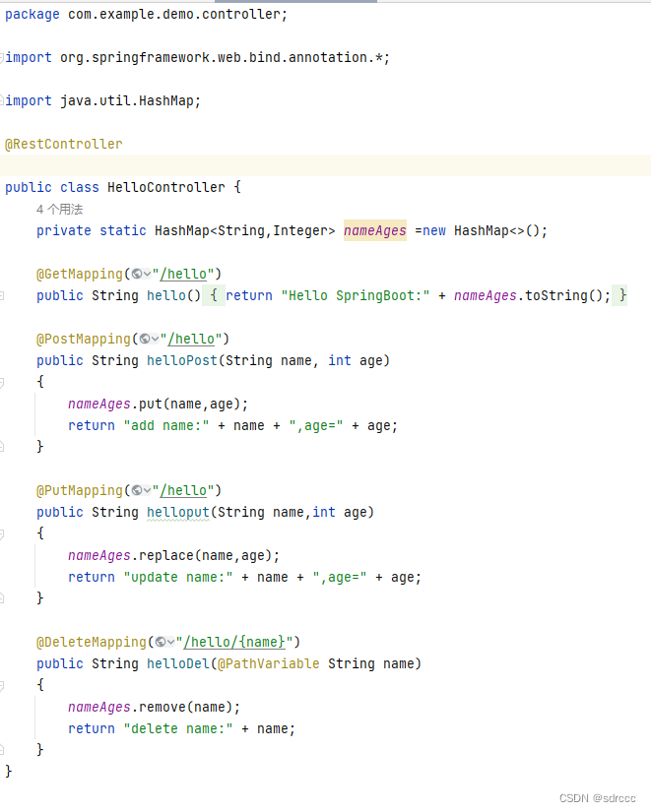Screen dimensions: 651x812
Task: Click the globe icon in @PostMapping annotation
Action: pyautogui.click(x=145, y=339)
